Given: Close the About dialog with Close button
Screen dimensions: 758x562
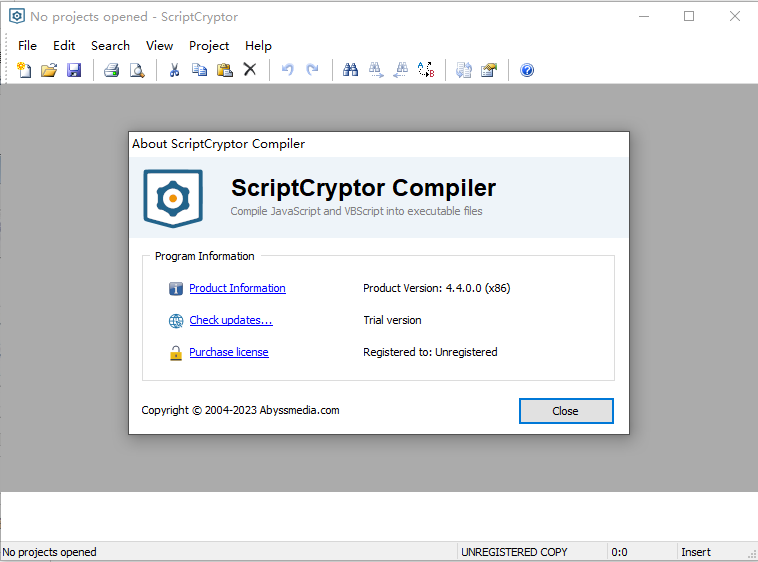Looking at the screenshot, I should [x=566, y=411].
